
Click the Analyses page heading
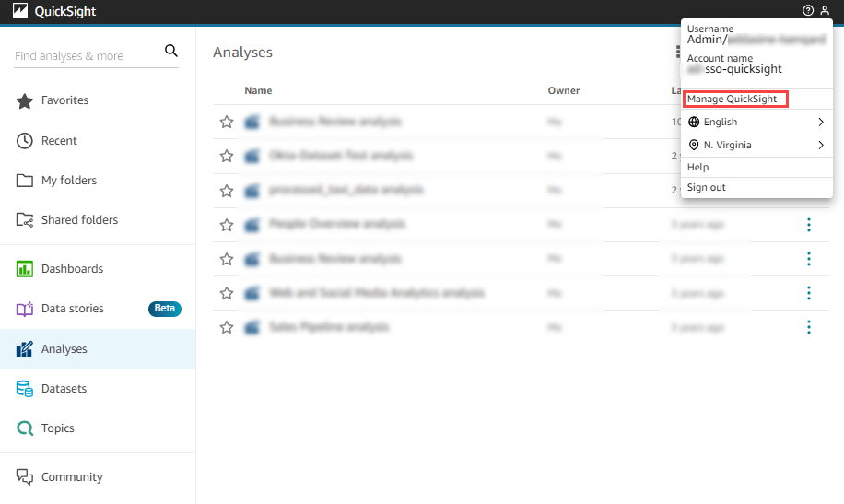pos(242,53)
